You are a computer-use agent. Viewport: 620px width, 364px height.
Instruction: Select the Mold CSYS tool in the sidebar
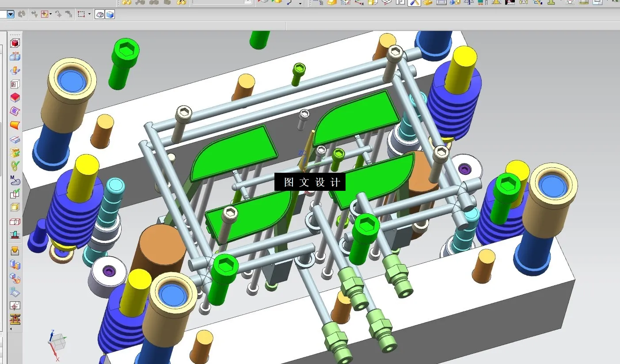click(x=15, y=57)
